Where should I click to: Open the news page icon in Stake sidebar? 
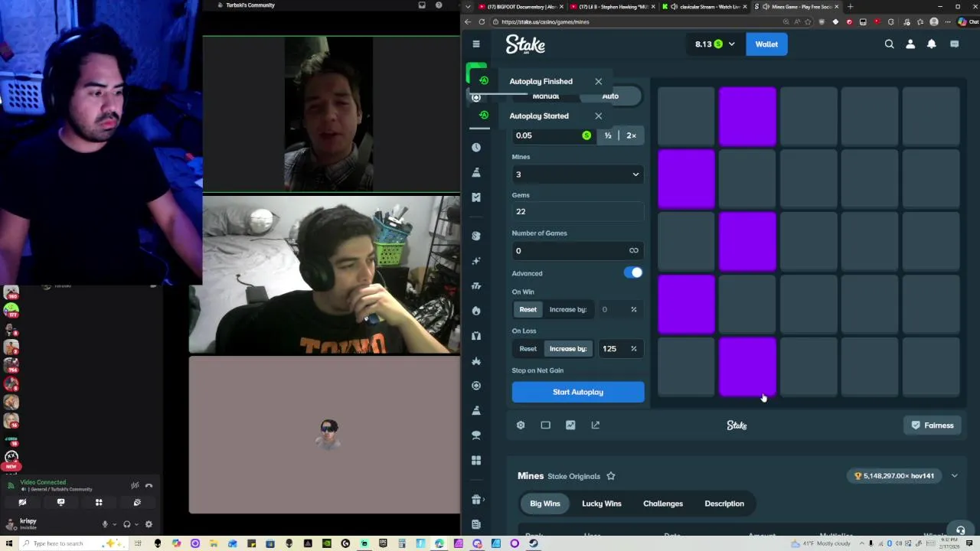tap(476, 524)
